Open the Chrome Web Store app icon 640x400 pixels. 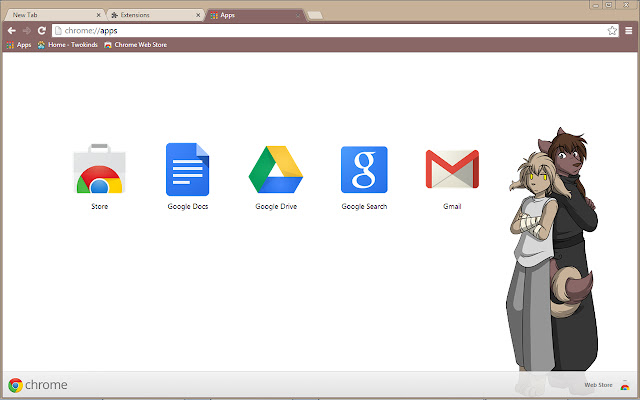click(x=99, y=169)
